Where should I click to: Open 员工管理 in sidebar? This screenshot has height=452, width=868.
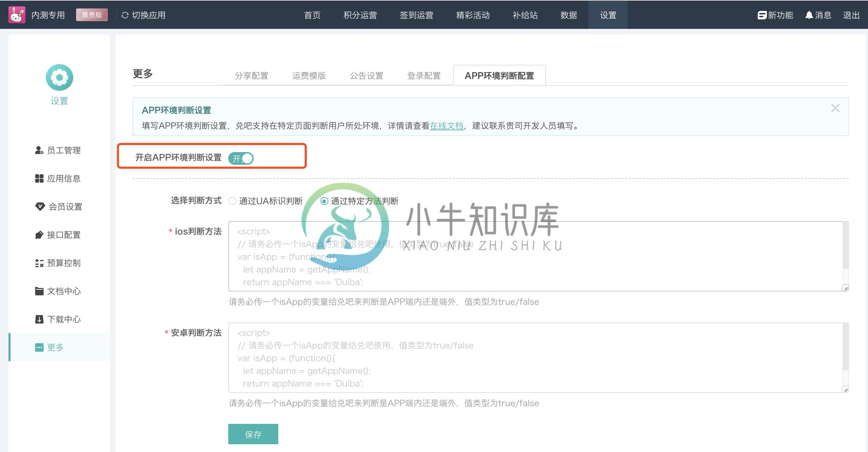point(64,150)
